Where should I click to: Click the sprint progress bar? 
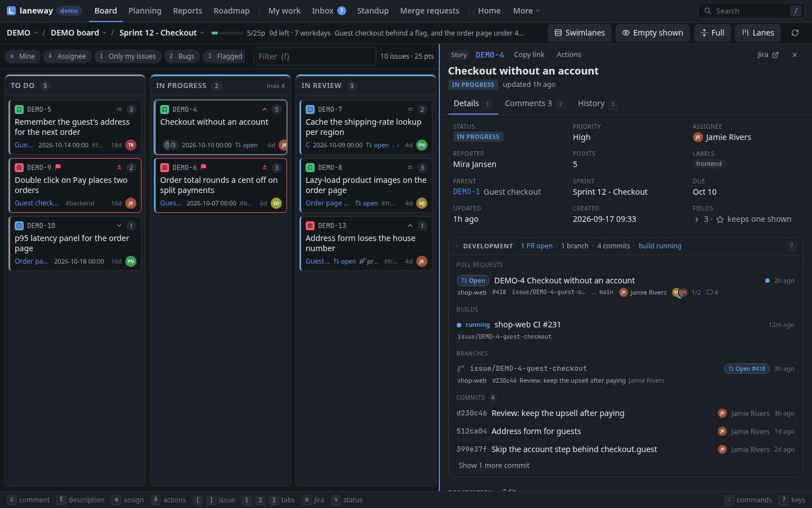tap(227, 33)
